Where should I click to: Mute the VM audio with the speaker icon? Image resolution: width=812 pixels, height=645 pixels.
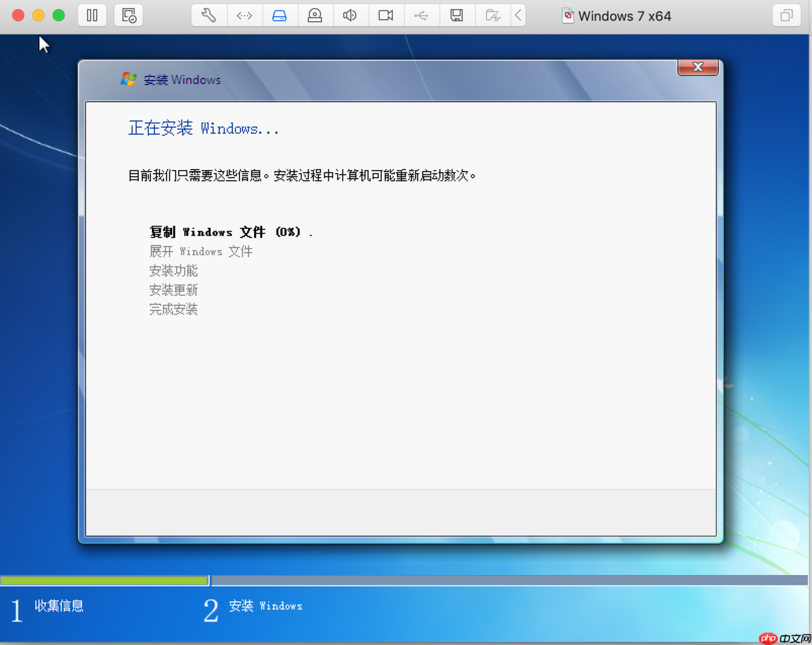pos(351,15)
